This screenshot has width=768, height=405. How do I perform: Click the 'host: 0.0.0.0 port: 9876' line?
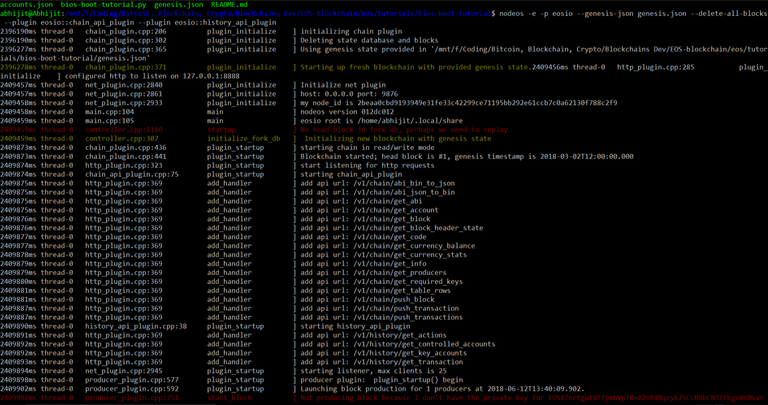[349, 94]
